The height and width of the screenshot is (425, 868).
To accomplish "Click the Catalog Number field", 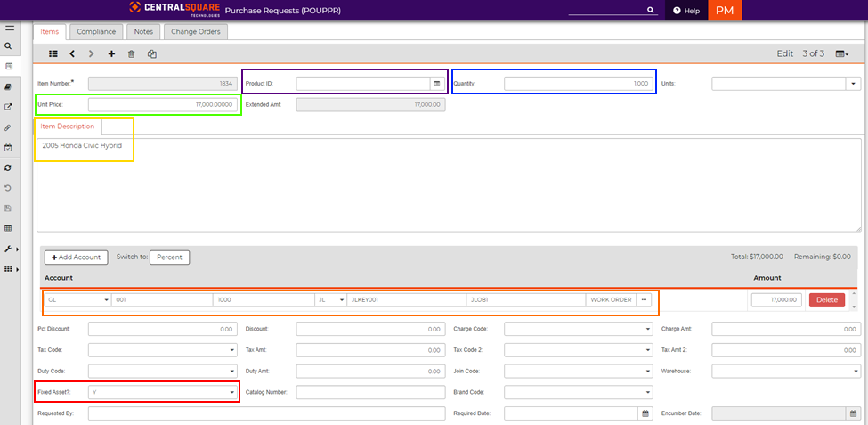I will [x=371, y=392].
